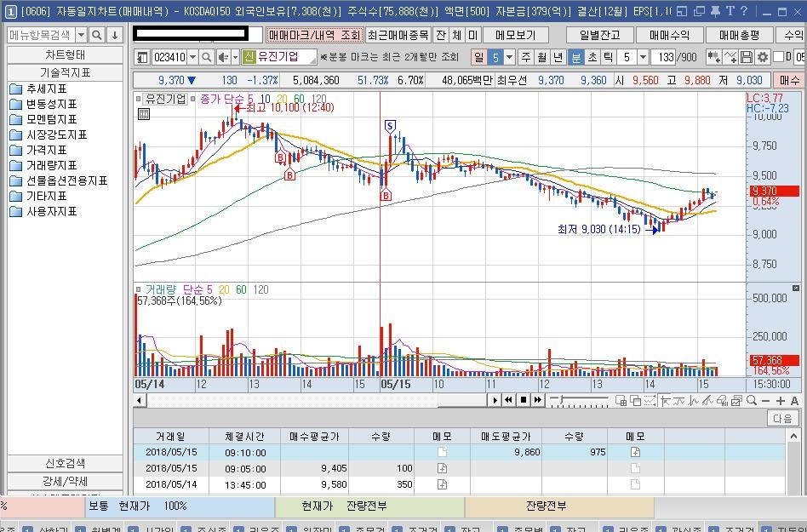This screenshot has width=807, height=532.
Task: Click the 매매수익 button
Action: (x=669, y=35)
